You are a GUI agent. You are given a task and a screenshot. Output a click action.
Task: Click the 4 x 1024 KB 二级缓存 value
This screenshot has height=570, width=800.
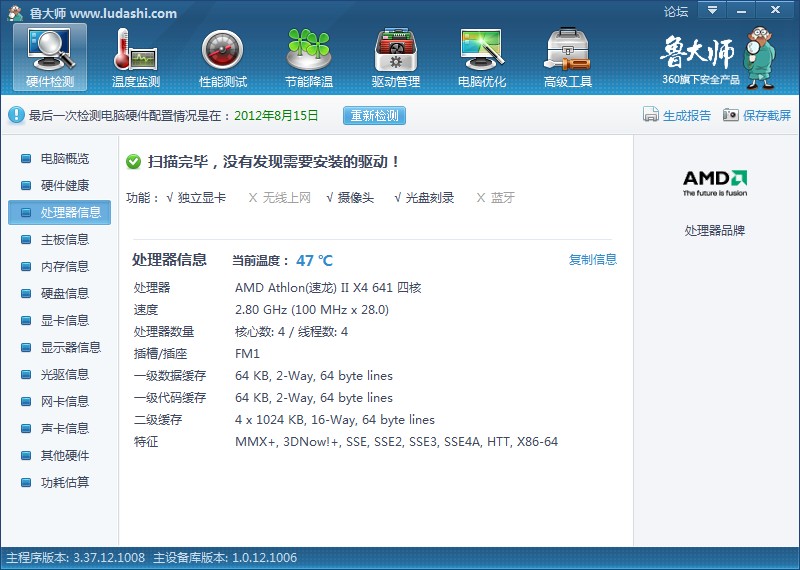pos(335,420)
